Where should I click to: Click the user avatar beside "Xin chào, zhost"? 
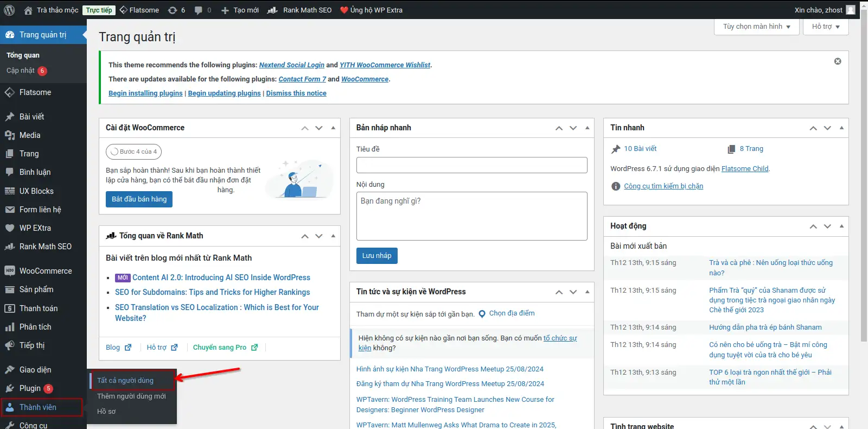coord(851,10)
